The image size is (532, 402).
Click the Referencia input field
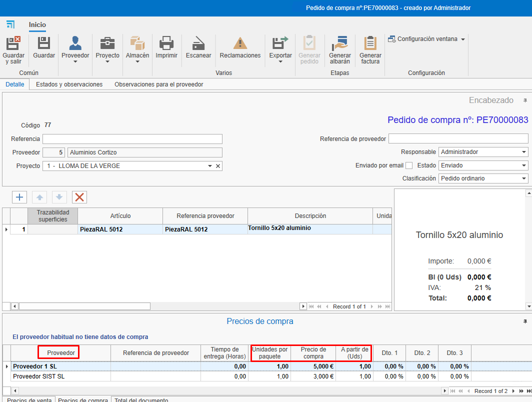(132, 138)
